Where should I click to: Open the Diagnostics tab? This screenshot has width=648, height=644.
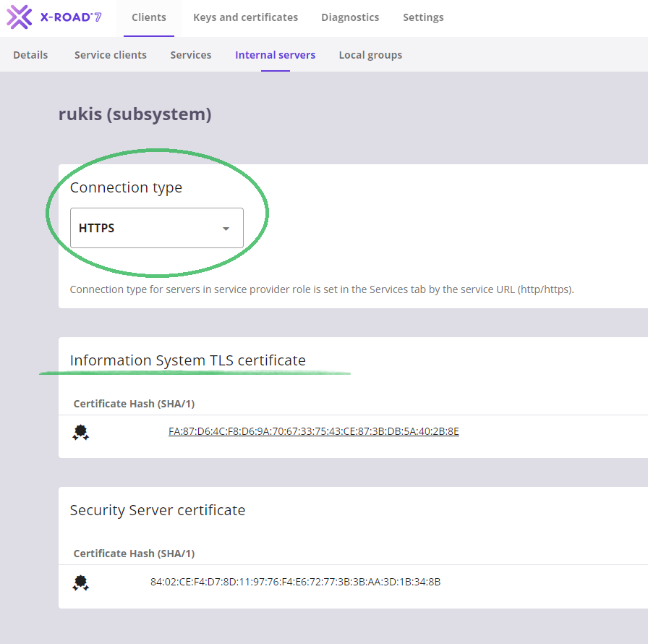pos(350,17)
